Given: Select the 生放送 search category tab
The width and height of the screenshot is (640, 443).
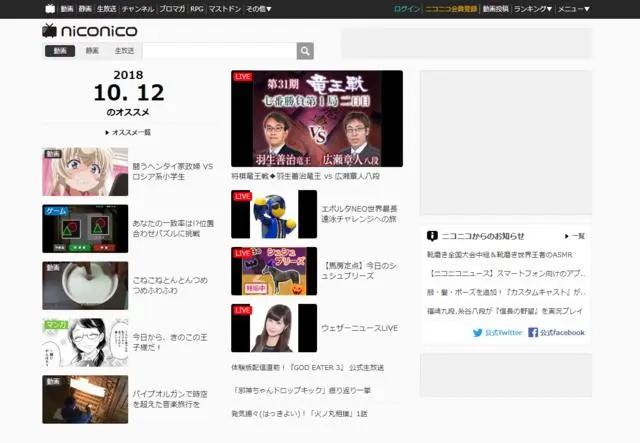Looking at the screenshot, I should click(124, 51).
